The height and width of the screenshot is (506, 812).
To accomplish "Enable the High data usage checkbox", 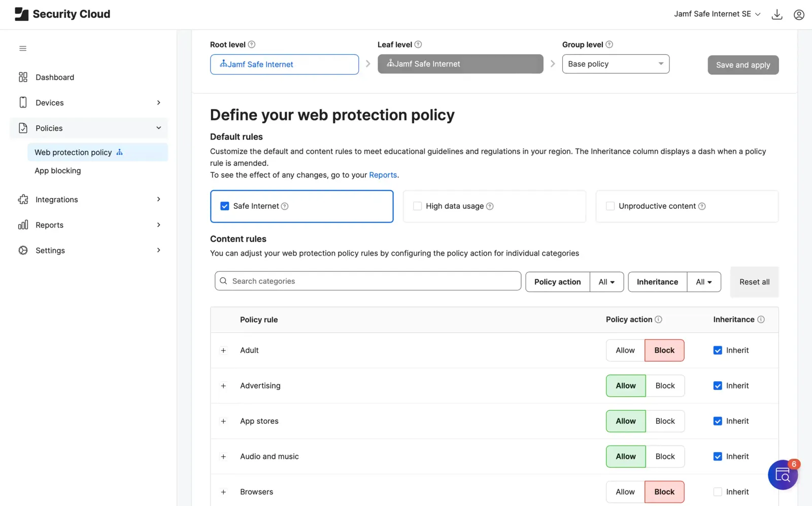I will (x=418, y=206).
